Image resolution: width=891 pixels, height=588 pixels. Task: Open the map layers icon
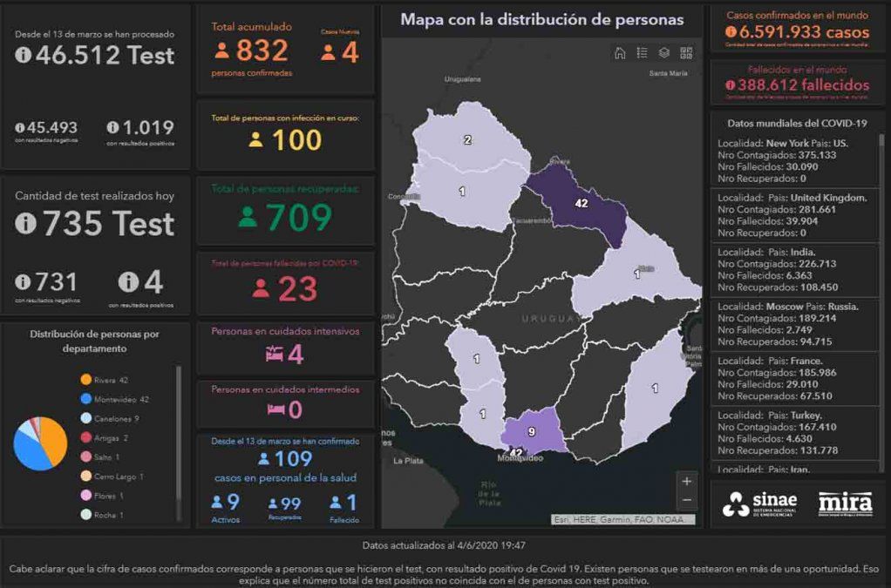click(664, 53)
